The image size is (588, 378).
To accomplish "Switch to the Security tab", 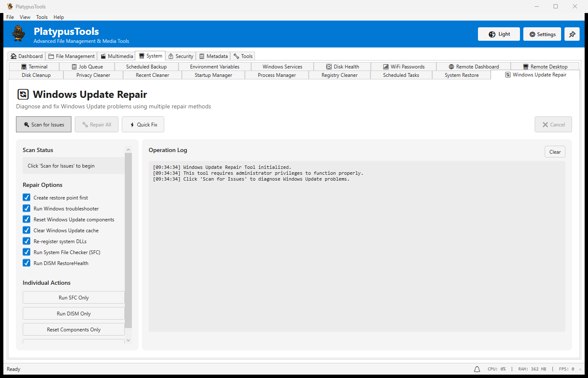I will pyautogui.click(x=181, y=56).
